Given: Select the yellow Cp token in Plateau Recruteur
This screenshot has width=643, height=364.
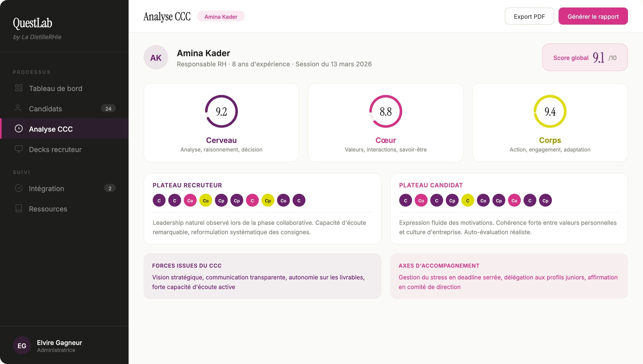Looking at the screenshot, I should coord(268,200).
